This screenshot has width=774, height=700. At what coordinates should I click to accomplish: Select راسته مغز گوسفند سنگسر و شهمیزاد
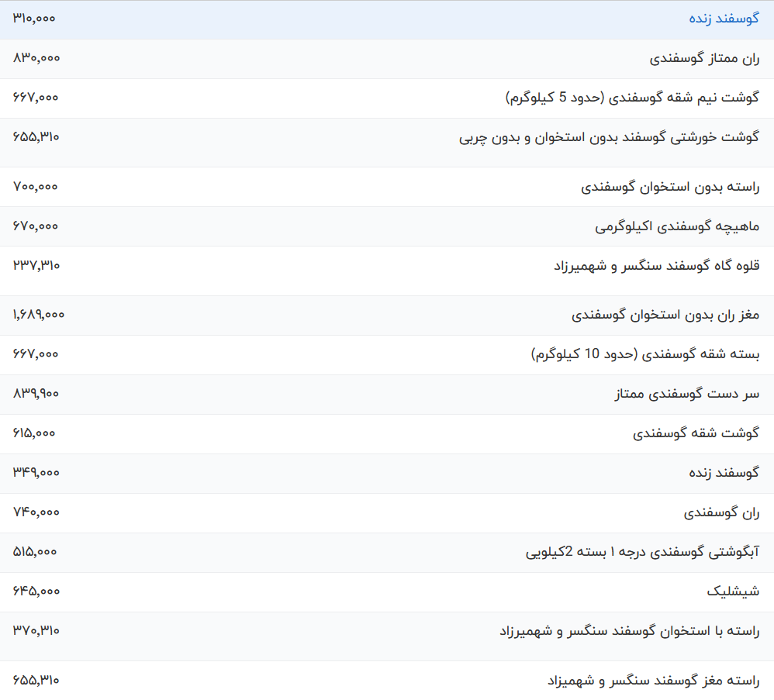[x=653, y=681]
